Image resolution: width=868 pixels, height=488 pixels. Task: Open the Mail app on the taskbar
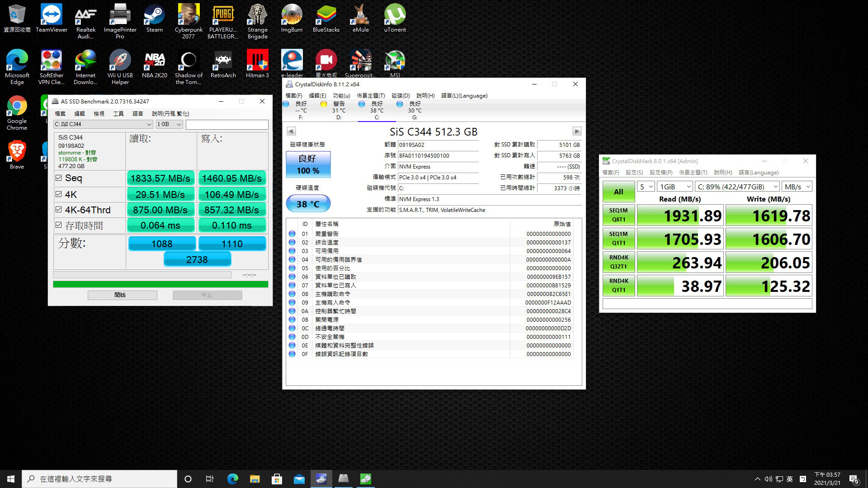(x=299, y=479)
